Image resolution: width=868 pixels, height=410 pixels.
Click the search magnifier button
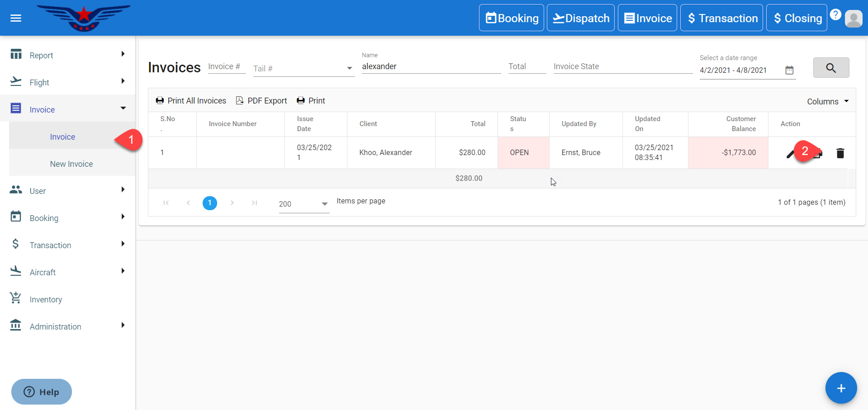(x=830, y=68)
